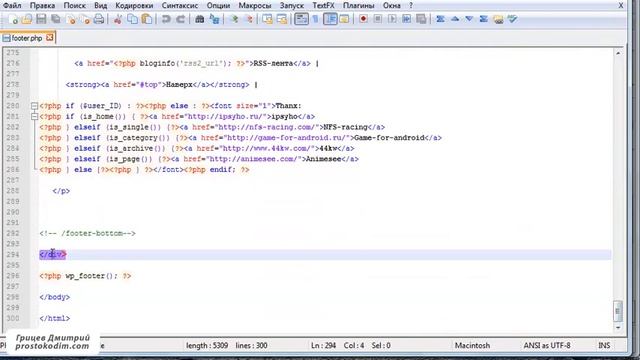
Task: Click the footer-bottom comment line
Action: click(87, 233)
